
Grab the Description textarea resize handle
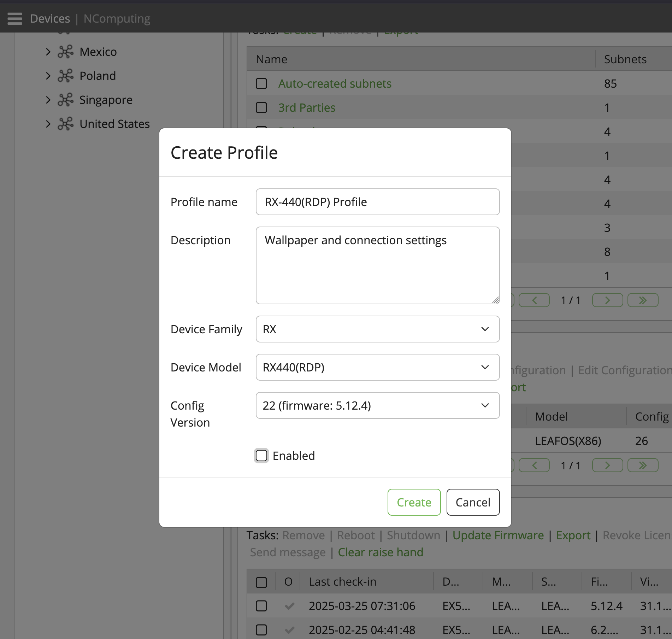click(495, 300)
